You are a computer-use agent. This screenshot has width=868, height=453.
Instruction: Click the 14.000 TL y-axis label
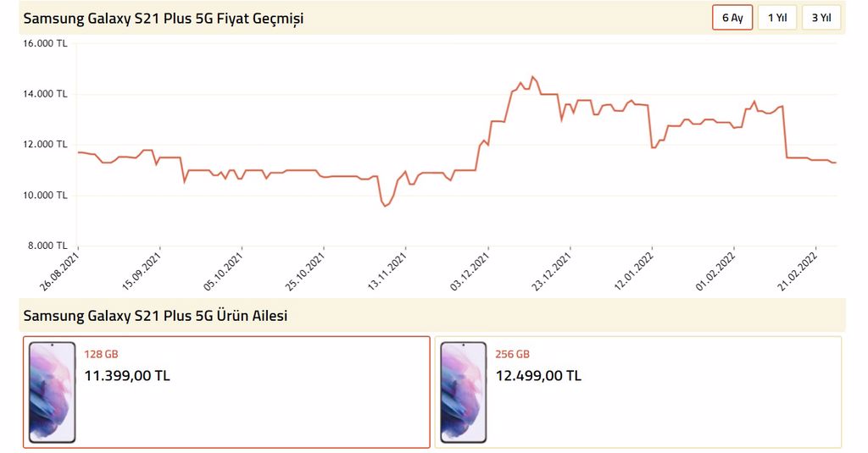pos(45,94)
